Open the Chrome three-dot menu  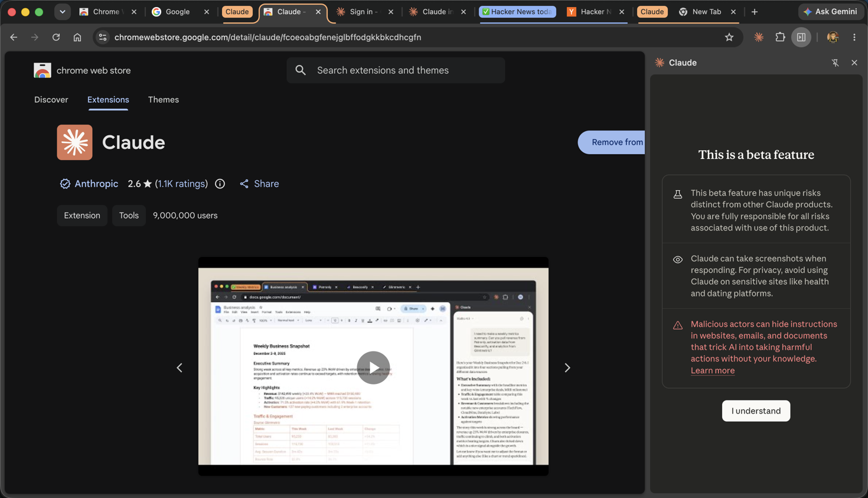click(x=854, y=37)
